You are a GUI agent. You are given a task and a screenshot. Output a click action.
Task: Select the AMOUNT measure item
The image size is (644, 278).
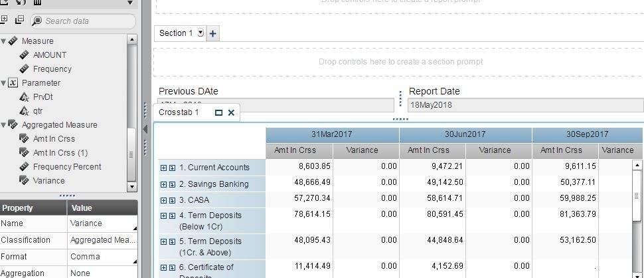(x=50, y=55)
